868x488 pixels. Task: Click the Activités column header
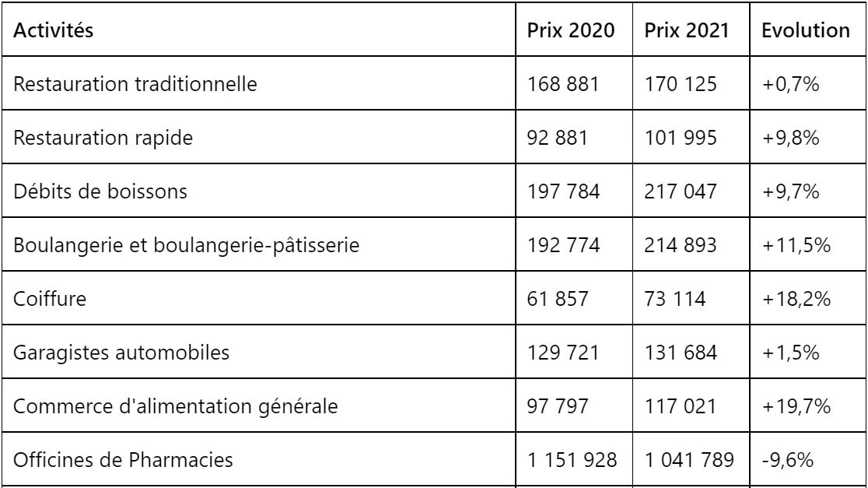tap(258, 30)
